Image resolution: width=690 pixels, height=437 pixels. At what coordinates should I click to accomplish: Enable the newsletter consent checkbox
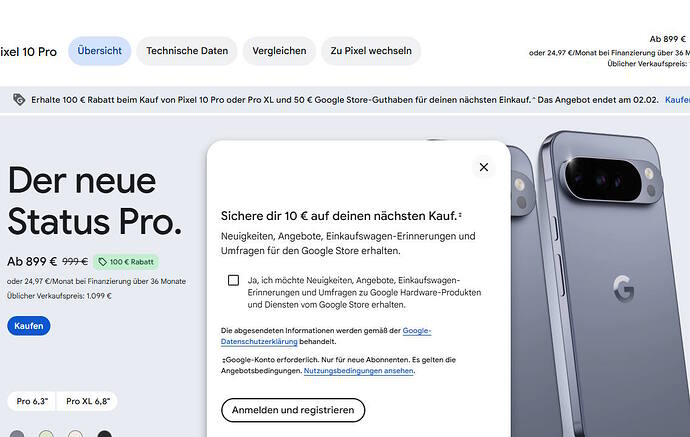coord(233,280)
